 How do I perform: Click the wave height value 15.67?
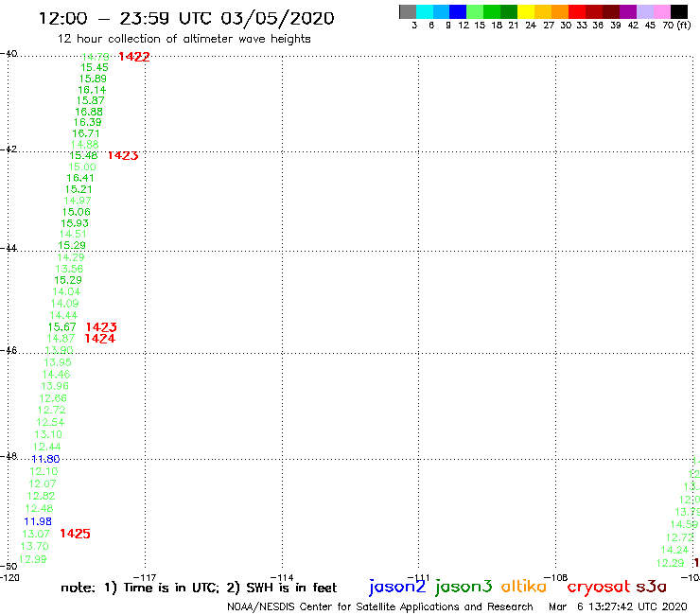(62, 327)
